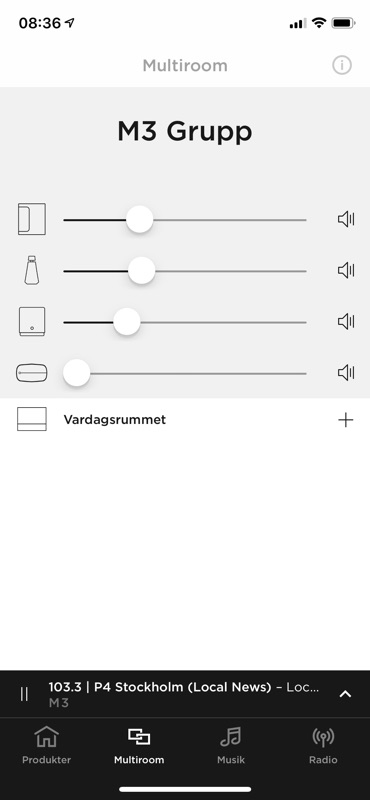
Task: Select the Vardagsrummet TV device icon
Action: tap(32, 419)
